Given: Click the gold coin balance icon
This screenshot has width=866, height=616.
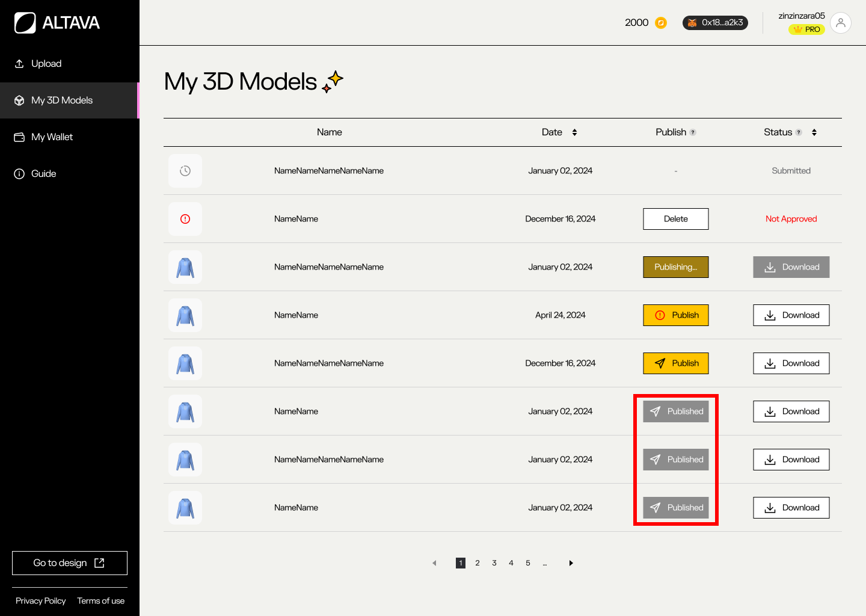Looking at the screenshot, I should [661, 23].
